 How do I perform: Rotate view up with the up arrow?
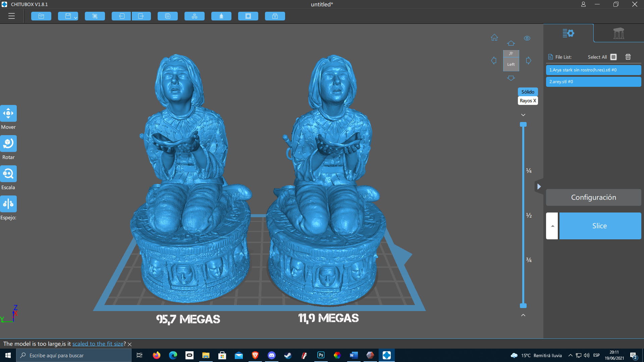(x=511, y=43)
